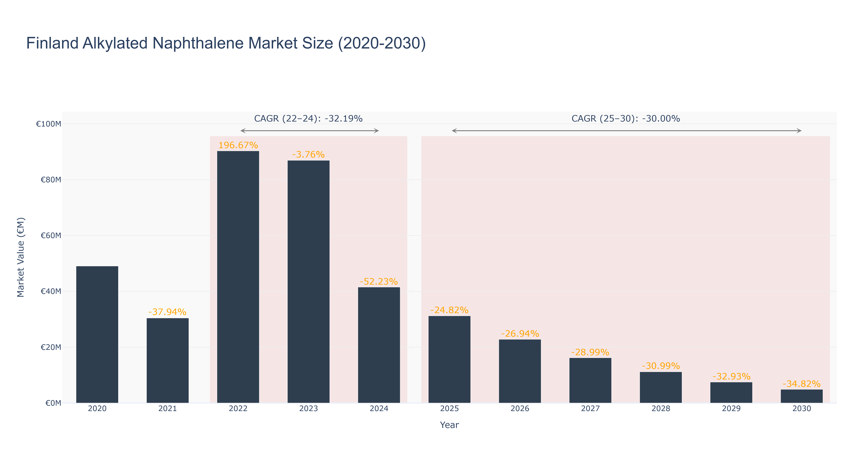This screenshot has width=868, height=465.
Task: Click the -30.99% growth label
Action: [661, 366]
